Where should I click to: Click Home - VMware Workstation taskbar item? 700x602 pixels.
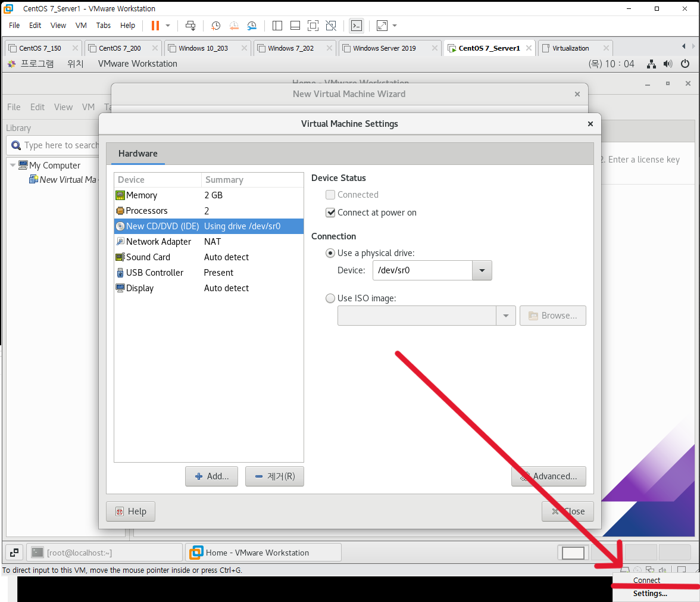pos(263,553)
